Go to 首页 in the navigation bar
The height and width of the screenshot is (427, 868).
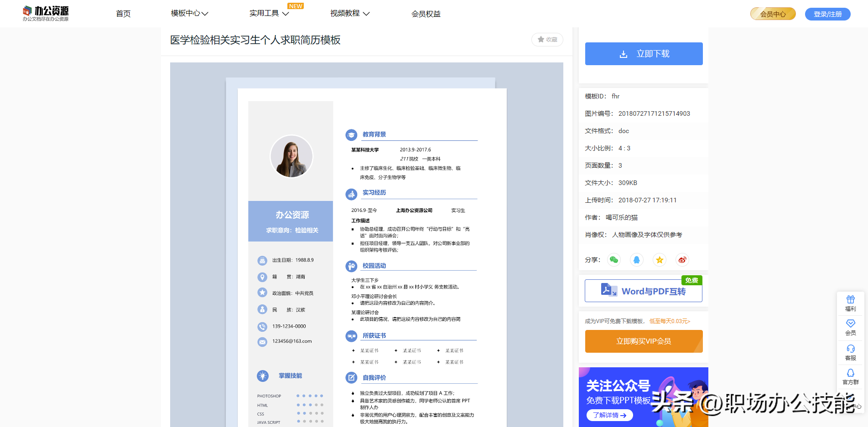123,14
